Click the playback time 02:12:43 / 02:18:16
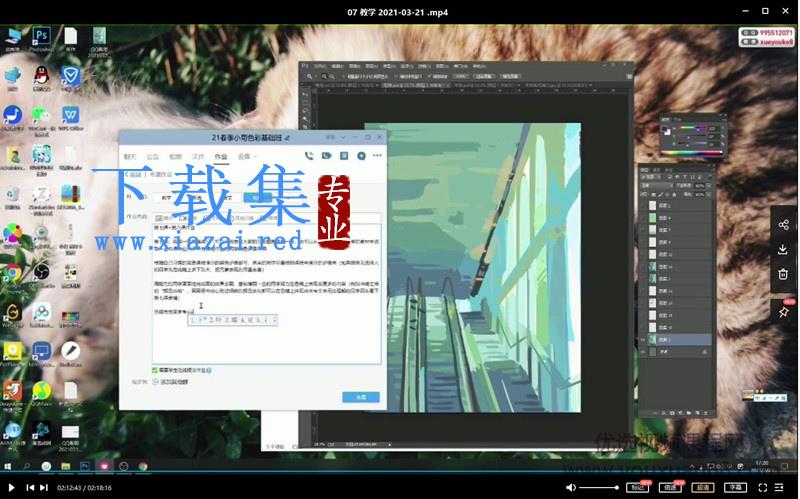This screenshot has height=499, width=800. coord(84,488)
